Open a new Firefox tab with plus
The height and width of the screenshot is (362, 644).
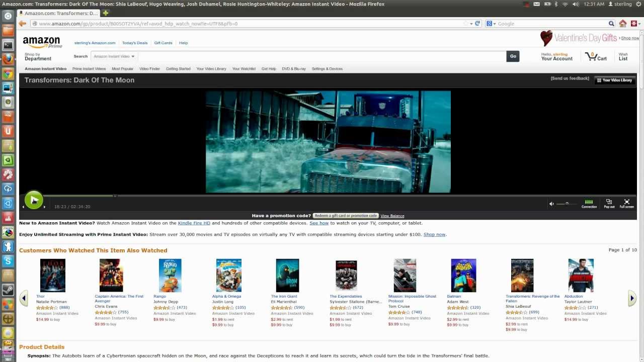[106, 13]
